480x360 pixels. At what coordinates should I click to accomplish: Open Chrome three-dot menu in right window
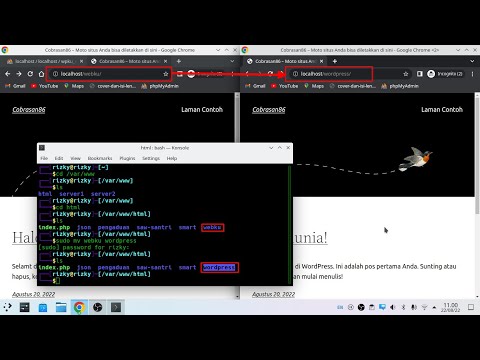472,74
